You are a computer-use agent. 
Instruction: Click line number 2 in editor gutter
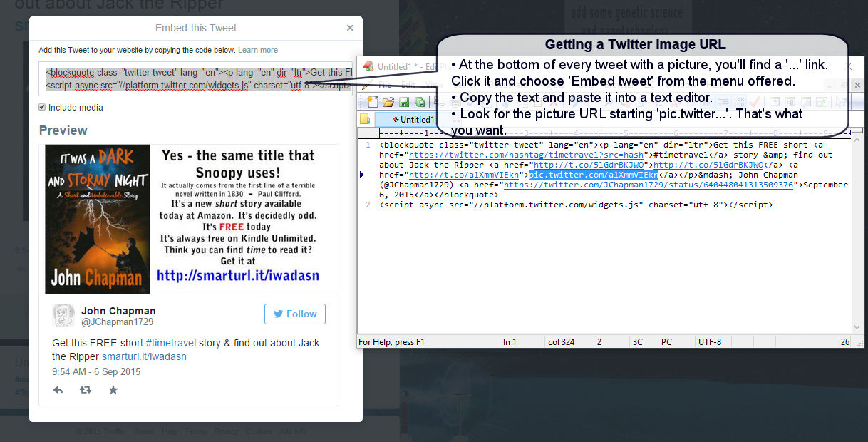(368, 205)
